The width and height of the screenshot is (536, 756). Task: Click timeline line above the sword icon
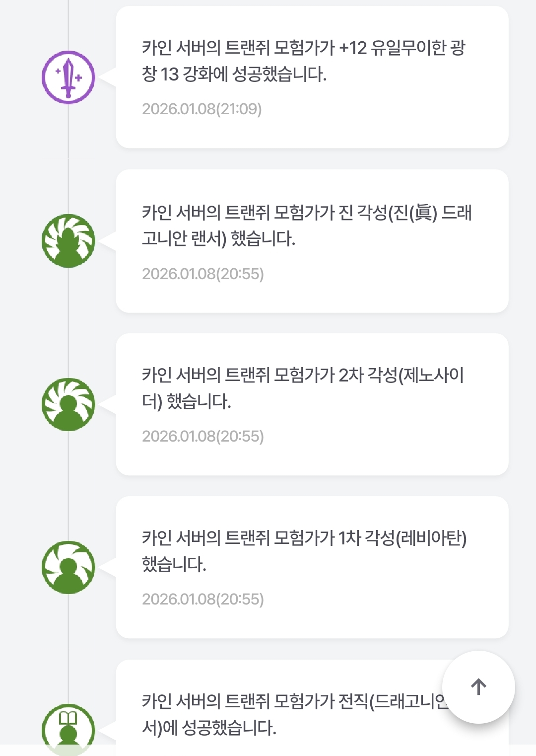coord(68,25)
